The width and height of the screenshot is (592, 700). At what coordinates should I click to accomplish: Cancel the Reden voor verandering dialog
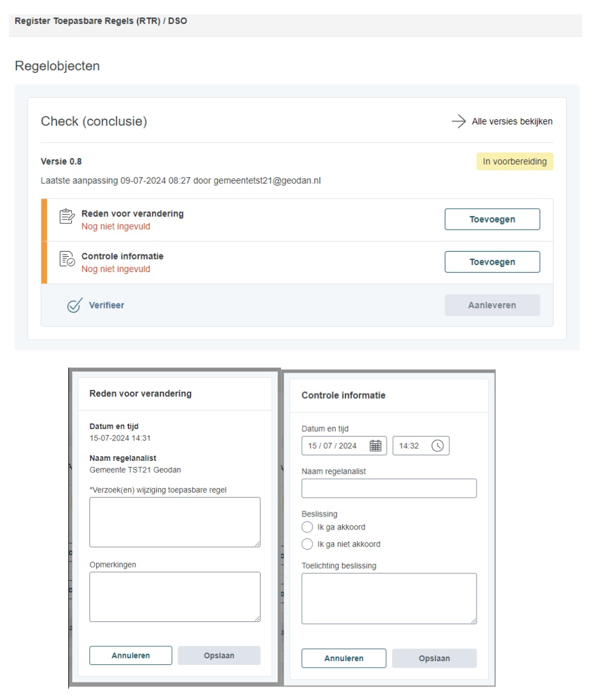click(x=131, y=655)
